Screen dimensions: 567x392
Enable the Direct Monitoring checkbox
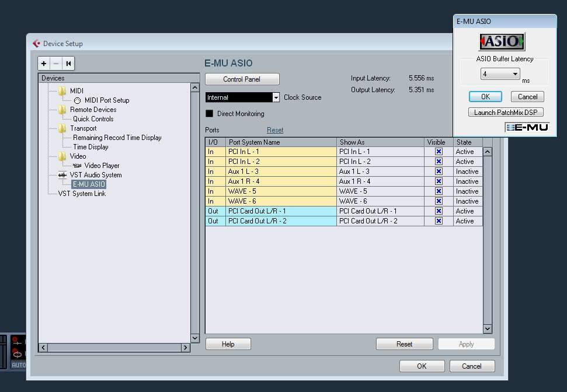210,114
